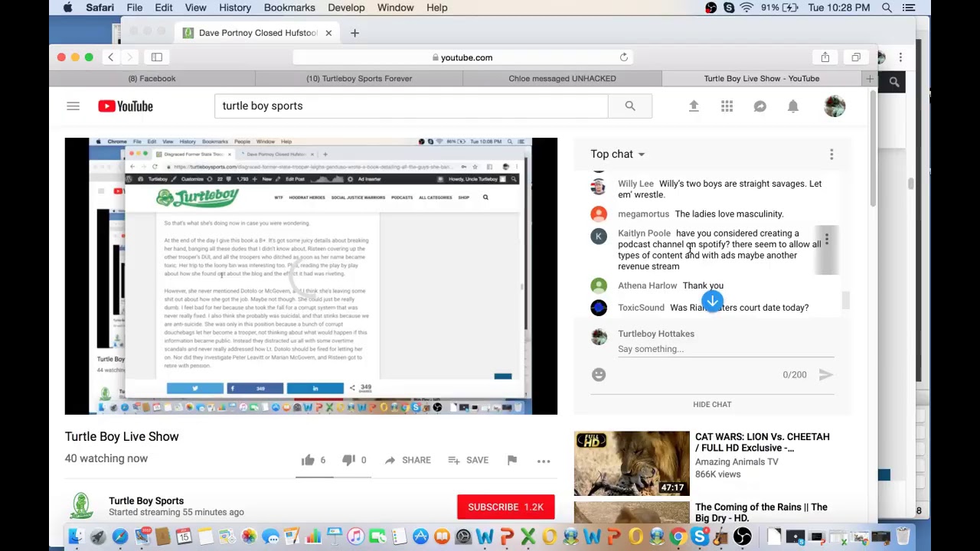This screenshot has width=980, height=551.
Task: Open the Trash in the Dock
Action: (x=903, y=536)
